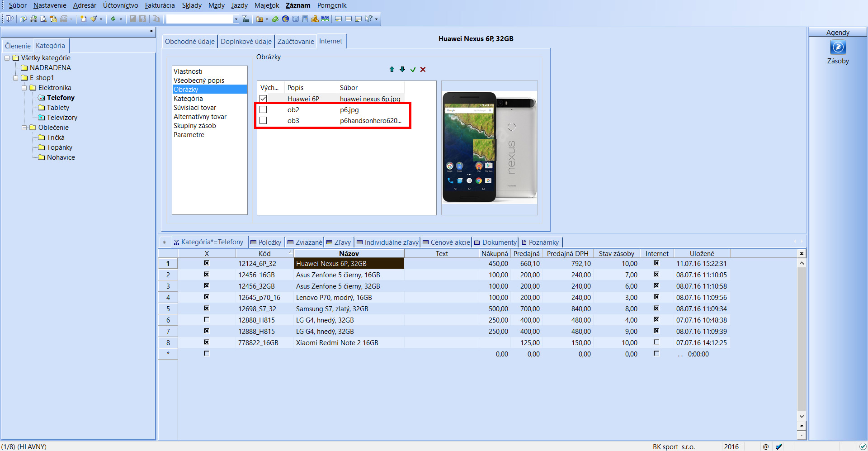This screenshot has height=451, width=868.
Task: Click the new record icon
Action: point(83,19)
